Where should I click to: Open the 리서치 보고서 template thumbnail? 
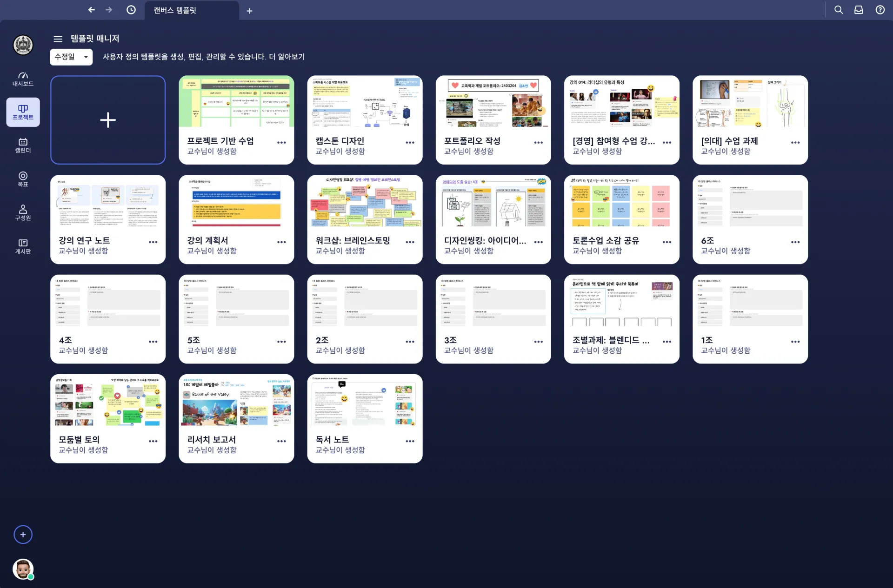click(x=236, y=400)
